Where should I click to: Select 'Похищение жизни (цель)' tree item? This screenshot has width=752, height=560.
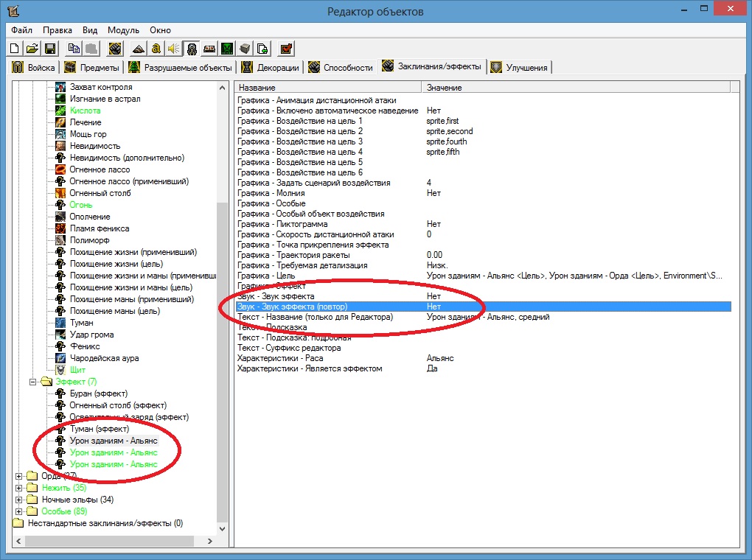click(116, 264)
